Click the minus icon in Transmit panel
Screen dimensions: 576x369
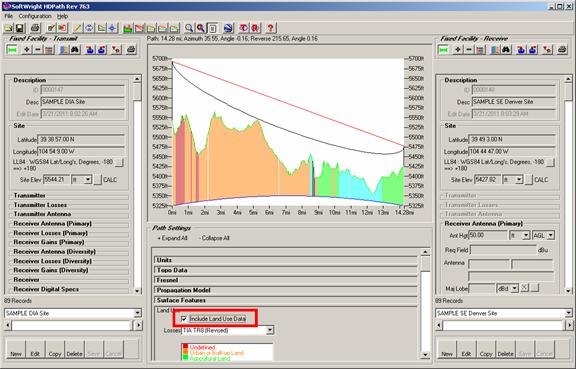point(38,50)
